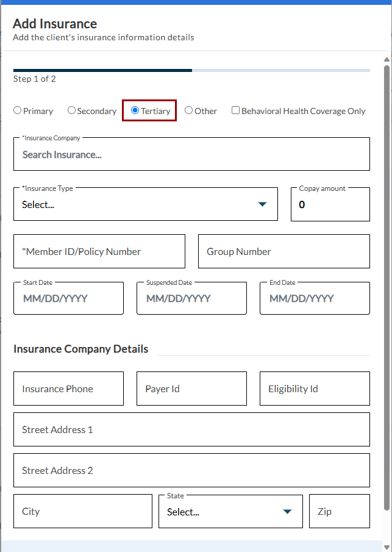Image resolution: width=392 pixels, height=552 pixels.
Task: Click the Eligibility Id field
Action: click(315, 389)
